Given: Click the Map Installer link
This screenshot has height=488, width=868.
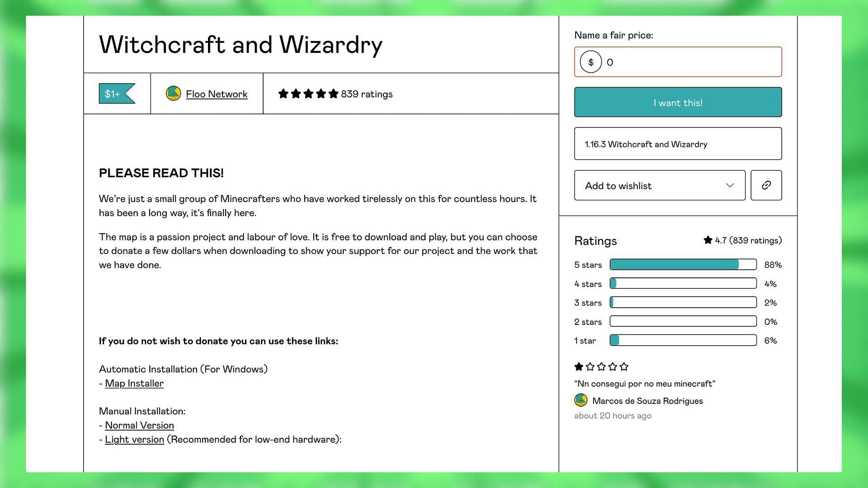Looking at the screenshot, I should point(133,383).
